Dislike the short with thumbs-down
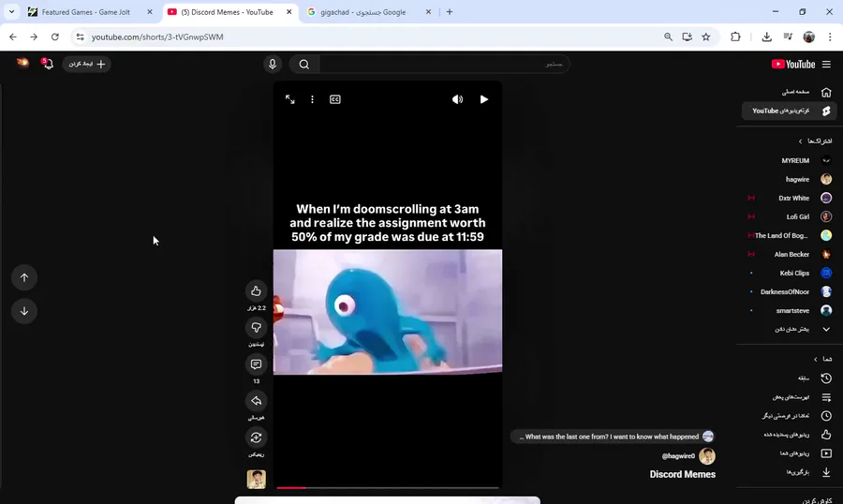Screen dimensions: 843x504 [256, 328]
